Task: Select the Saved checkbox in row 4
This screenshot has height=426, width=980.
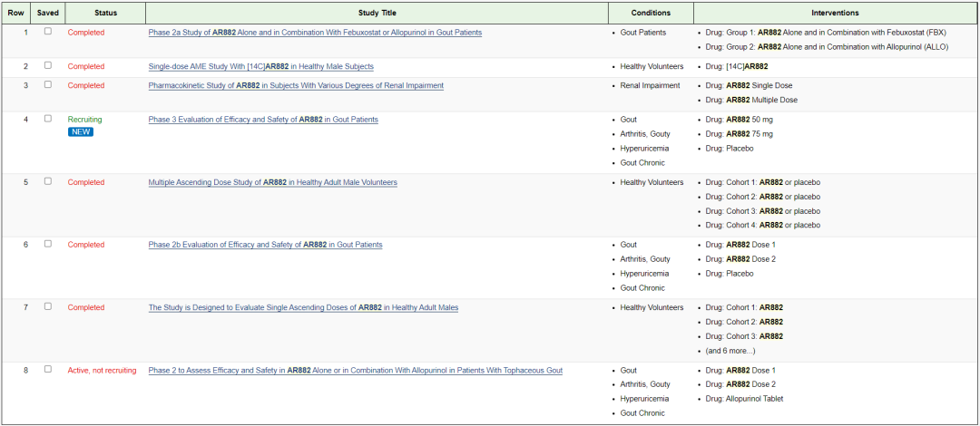Action: (48, 119)
